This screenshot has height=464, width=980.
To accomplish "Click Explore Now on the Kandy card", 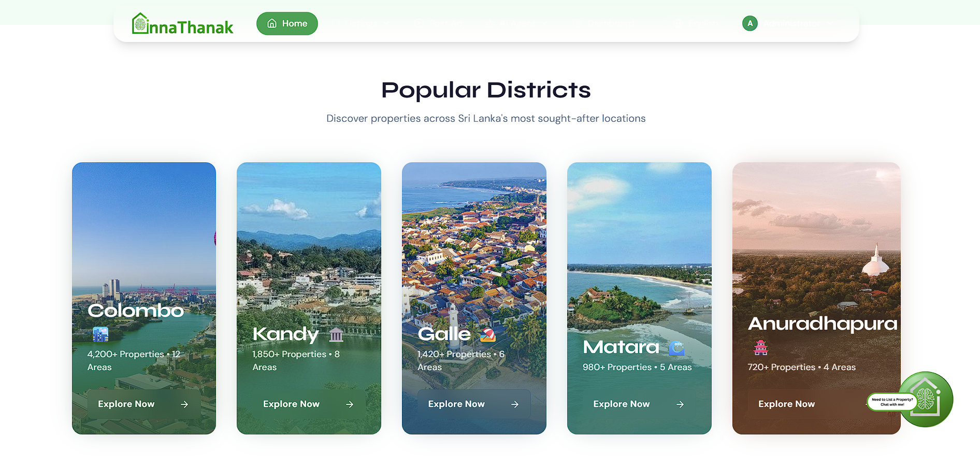I will [309, 404].
